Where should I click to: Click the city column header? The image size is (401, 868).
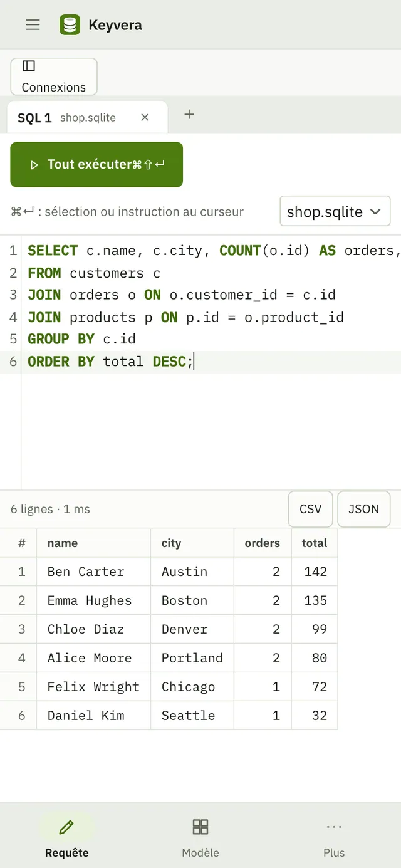coord(192,543)
